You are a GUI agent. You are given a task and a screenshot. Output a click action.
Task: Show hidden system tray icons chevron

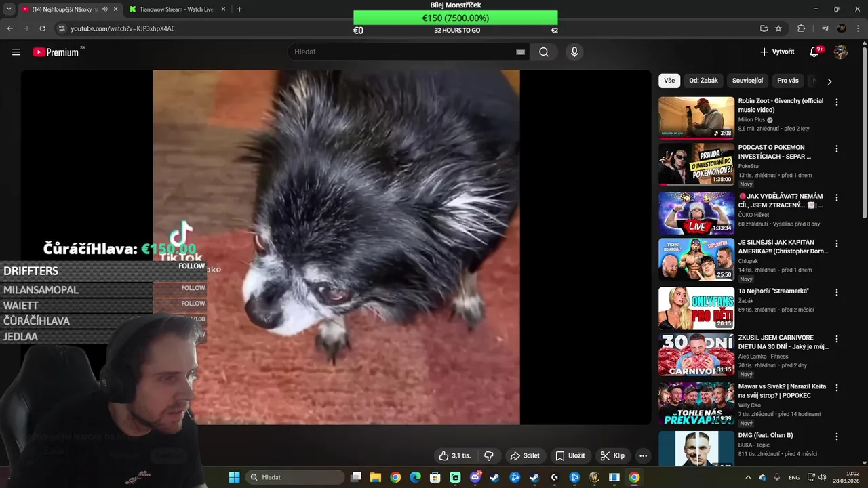tap(748, 477)
